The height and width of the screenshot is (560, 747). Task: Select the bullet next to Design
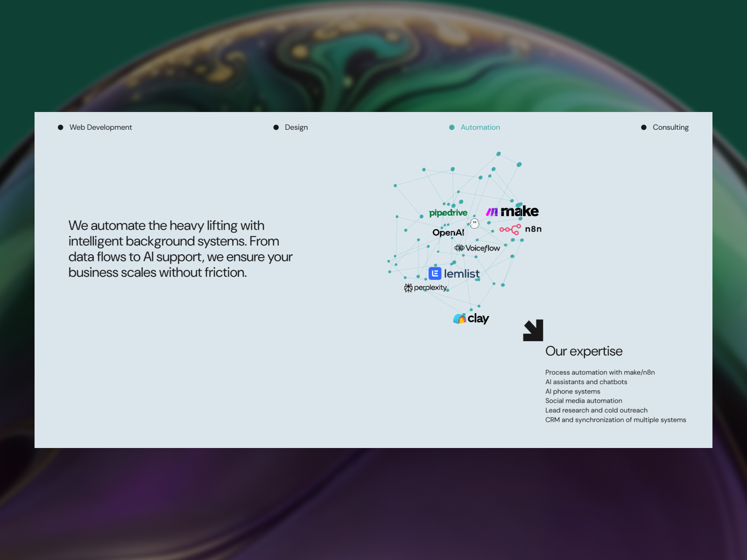[x=276, y=127]
